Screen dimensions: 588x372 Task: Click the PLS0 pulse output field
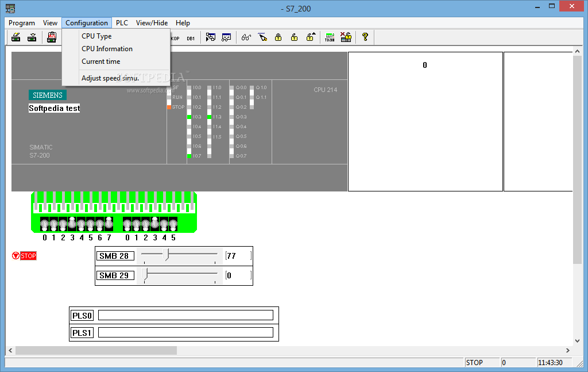pyautogui.click(x=185, y=315)
